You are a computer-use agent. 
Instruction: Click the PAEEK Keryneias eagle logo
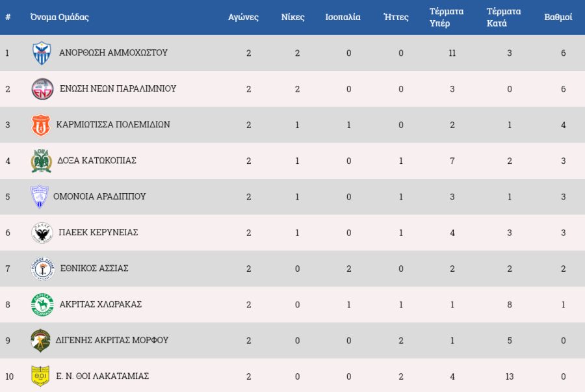[x=42, y=233]
